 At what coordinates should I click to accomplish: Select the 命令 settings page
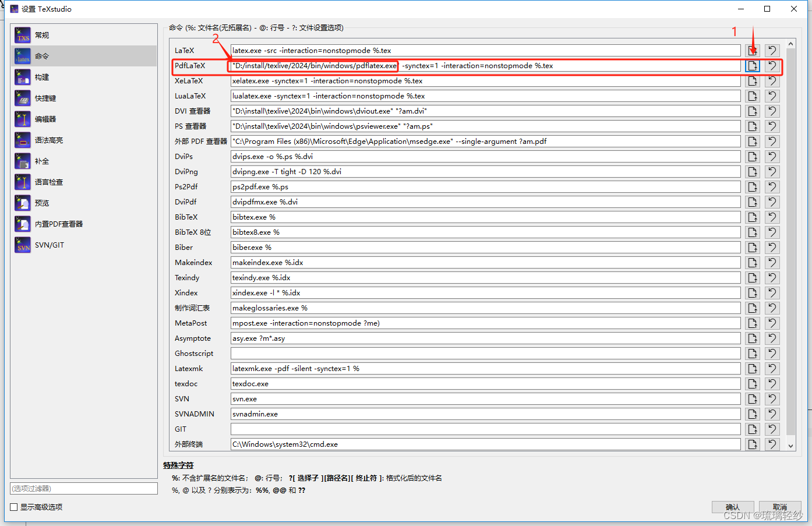(x=84, y=56)
